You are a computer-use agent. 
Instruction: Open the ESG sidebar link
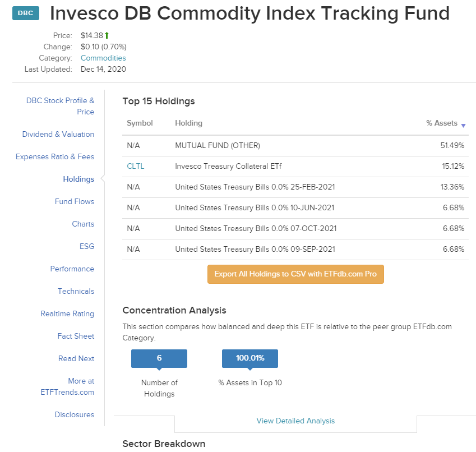click(x=87, y=247)
